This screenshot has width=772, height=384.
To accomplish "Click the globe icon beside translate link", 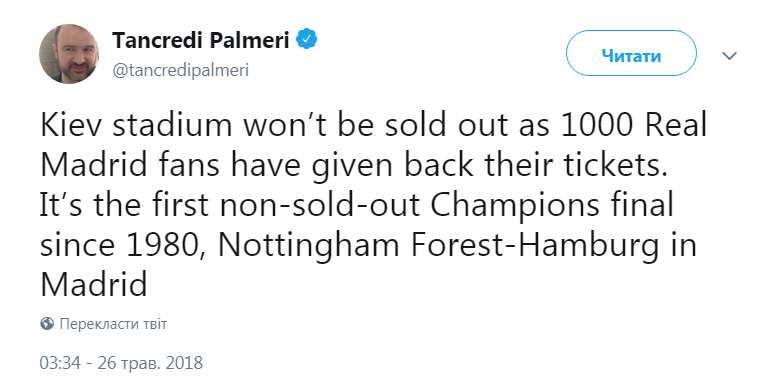I will point(47,324).
